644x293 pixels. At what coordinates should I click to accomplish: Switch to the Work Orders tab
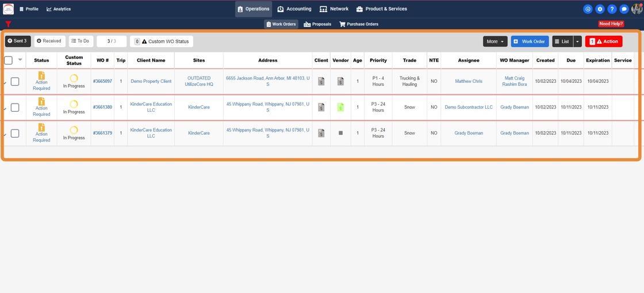point(281,24)
